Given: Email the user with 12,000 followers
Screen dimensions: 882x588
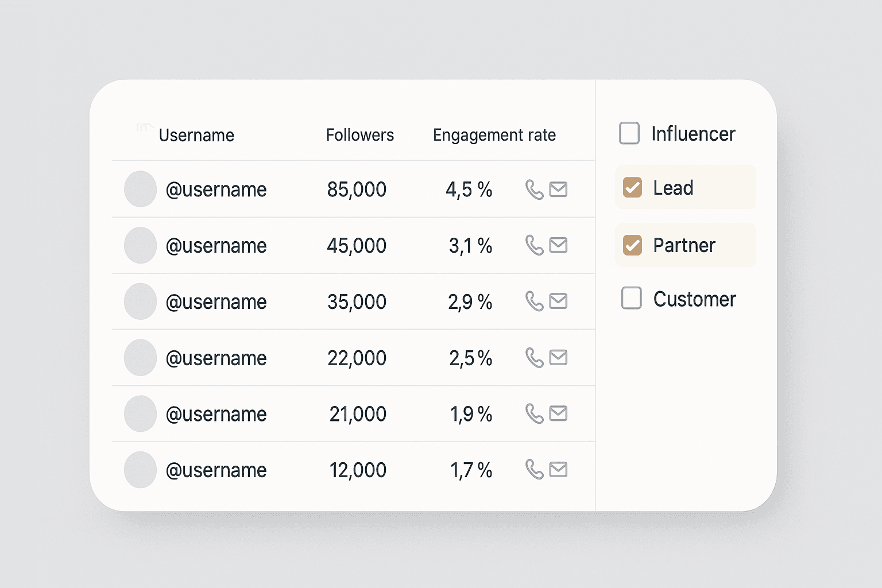Looking at the screenshot, I should click(x=558, y=469).
